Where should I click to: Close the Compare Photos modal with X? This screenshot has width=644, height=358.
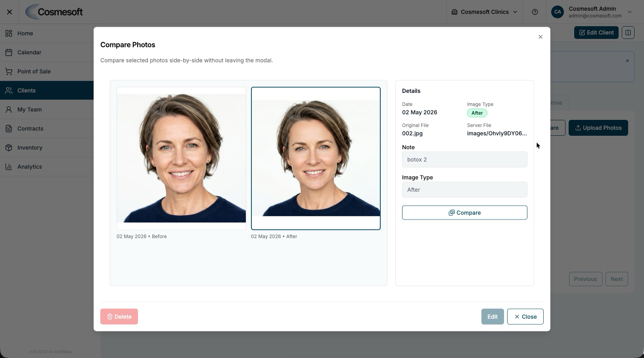[x=540, y=37]
